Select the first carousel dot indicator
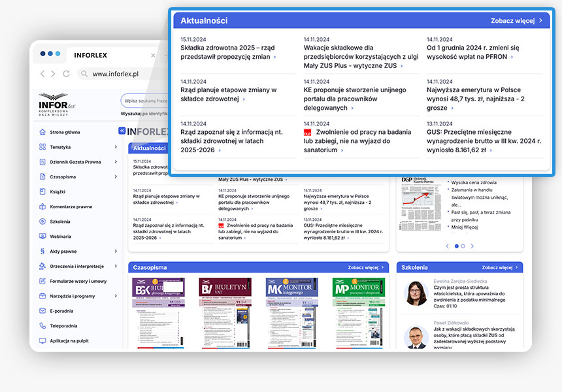 click(456, 246)
